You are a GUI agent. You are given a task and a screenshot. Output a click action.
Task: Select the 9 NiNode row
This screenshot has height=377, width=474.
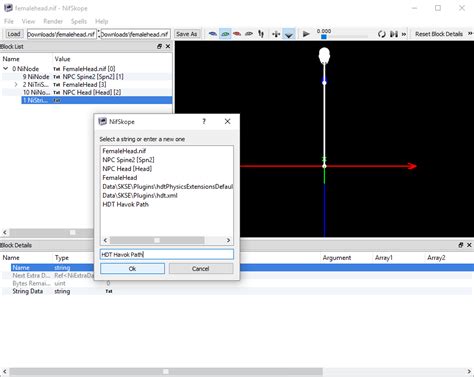coord(87,77)
